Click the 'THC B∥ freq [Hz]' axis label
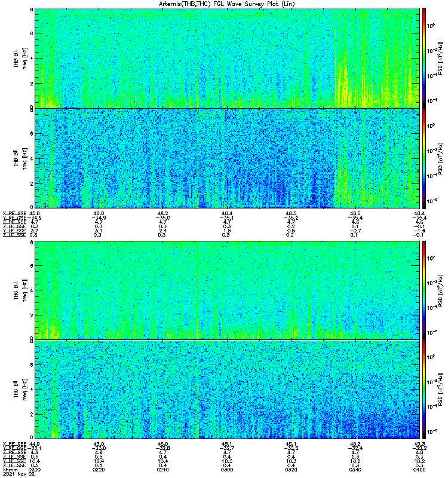This screenshot has height=478, width=448. (x=20, y=390)
